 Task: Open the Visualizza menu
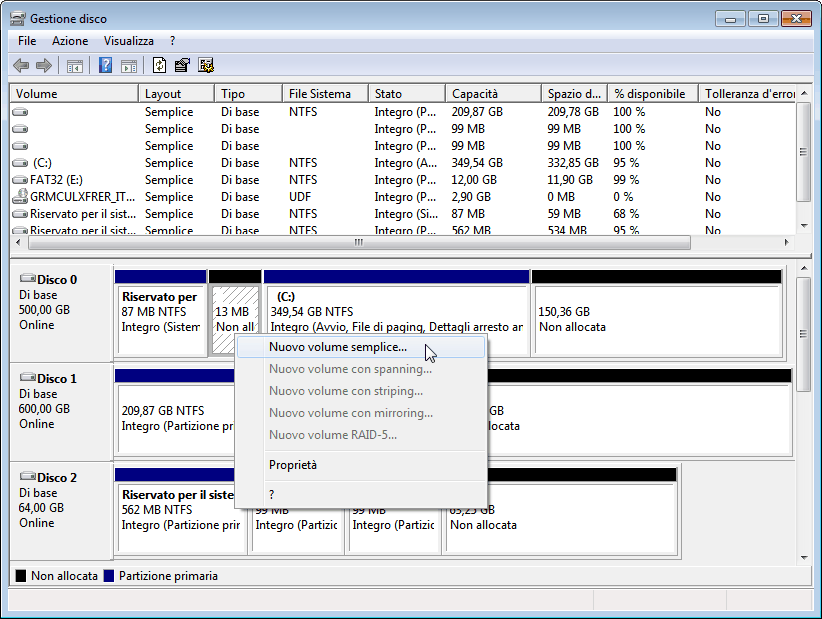pyautogui.click(x=128, y=41)
